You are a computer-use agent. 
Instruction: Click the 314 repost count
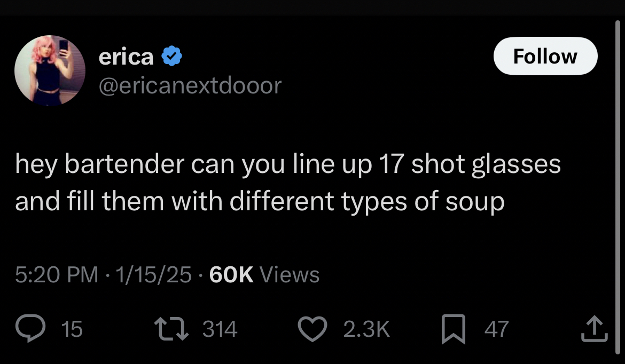coord(220,329)
